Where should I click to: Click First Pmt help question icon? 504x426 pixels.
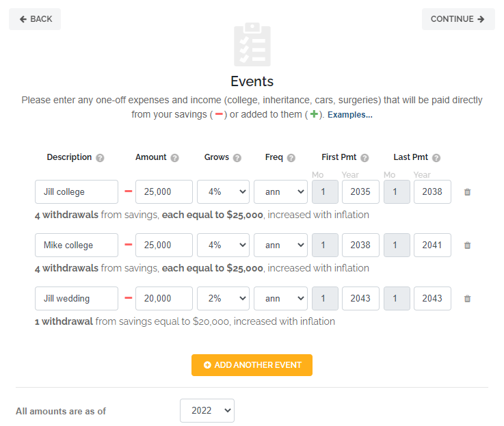(364, 158)
